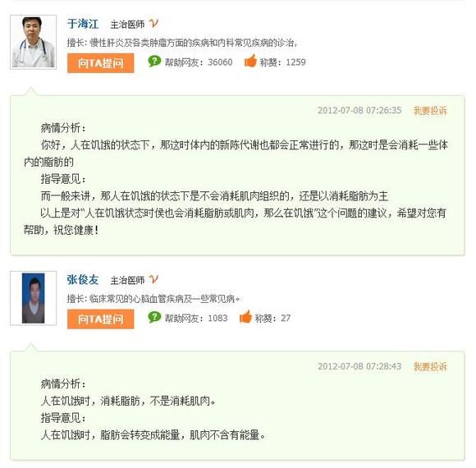Ask 张俊友 a question with 向TA提问
The image size is (476, 468).
click(100, 319)
